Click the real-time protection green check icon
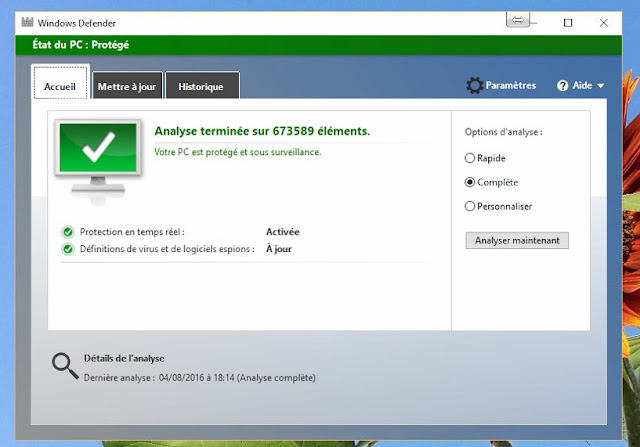 coord(68,232)
